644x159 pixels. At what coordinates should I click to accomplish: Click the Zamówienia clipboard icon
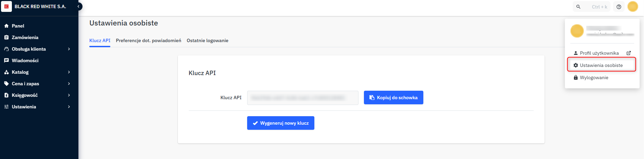6,37
